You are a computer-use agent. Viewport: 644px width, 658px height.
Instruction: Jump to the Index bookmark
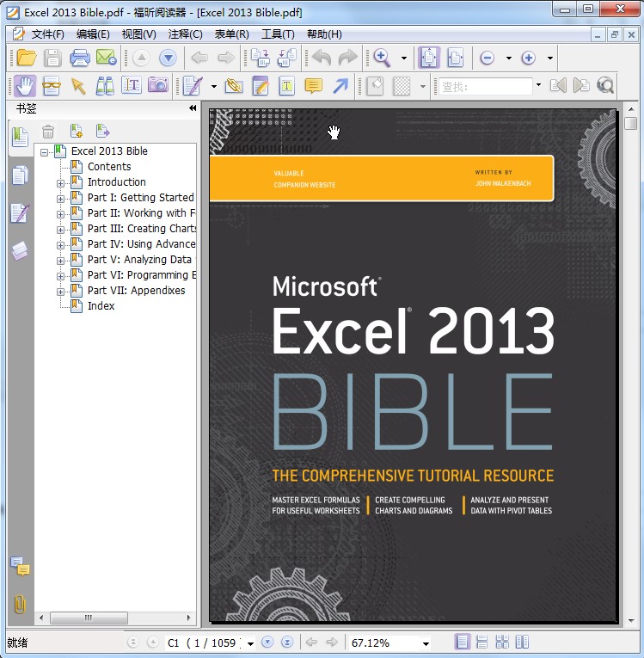pos(101,306)
